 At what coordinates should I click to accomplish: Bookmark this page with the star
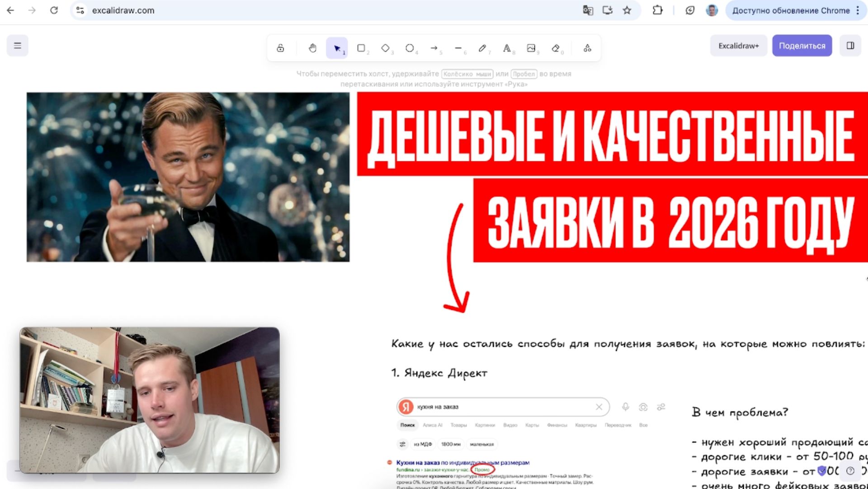pyautogui.click(x=627, y=10)
